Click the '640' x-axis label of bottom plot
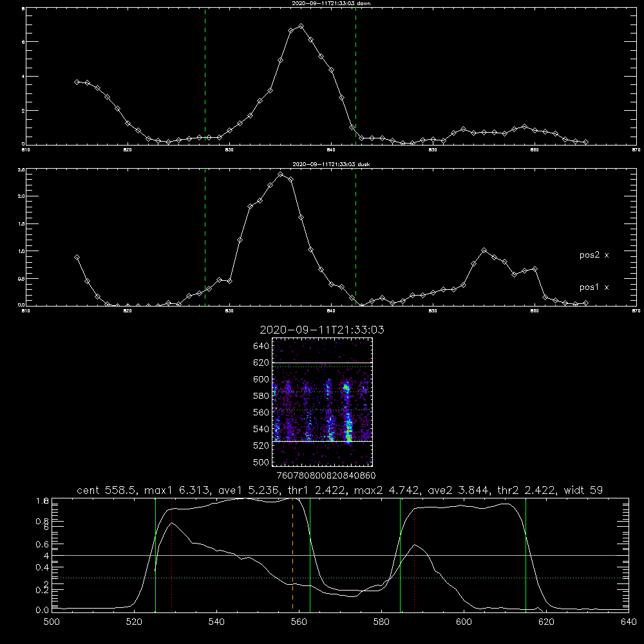 click(629, 622)
